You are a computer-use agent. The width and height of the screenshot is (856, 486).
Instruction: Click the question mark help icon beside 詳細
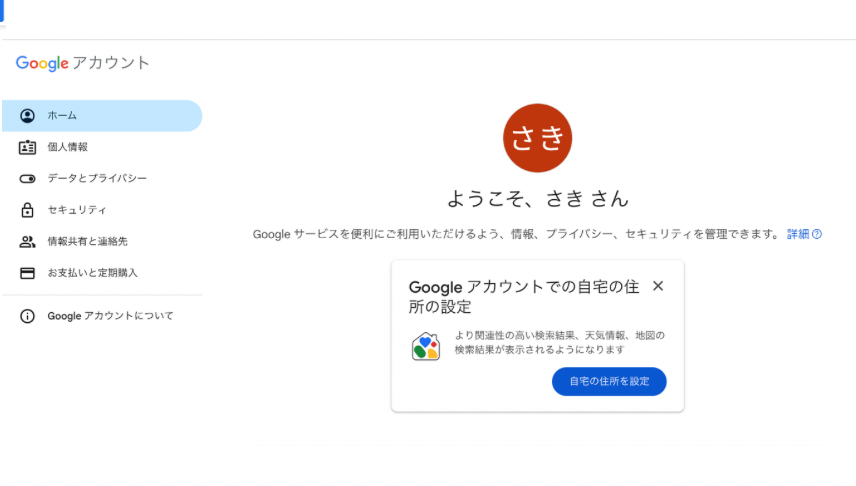pyautogui.click(x=817, y=234)
